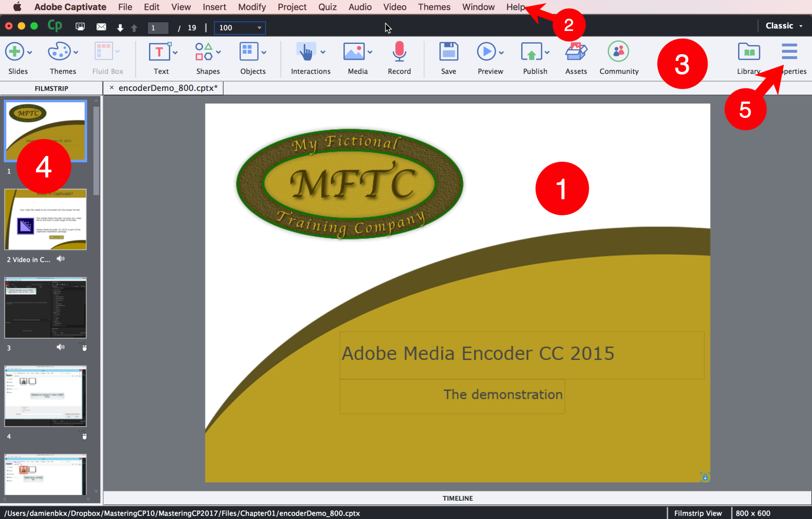The width and height of the screenshot is (812, 519).
Task: Click the Publish icon
Action: click(531, 52)
